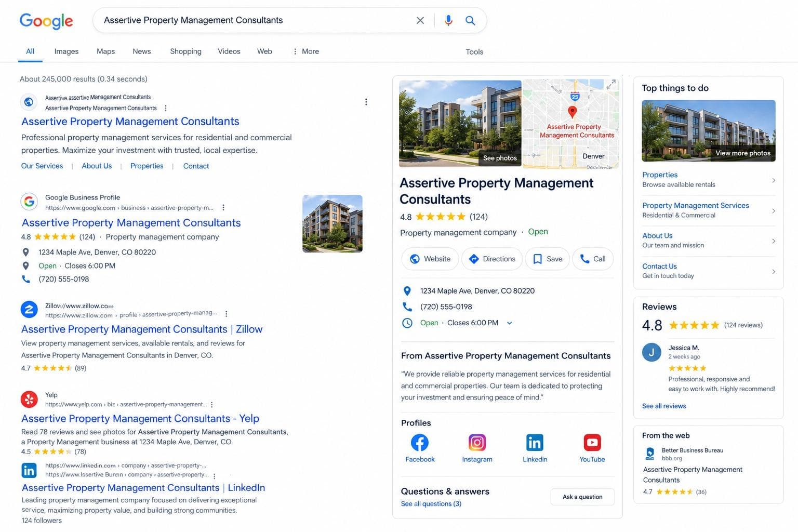Click address 1234 Maple Ave in knowledge panel
This screenshot has width=798, height=532.
[477, 291]
